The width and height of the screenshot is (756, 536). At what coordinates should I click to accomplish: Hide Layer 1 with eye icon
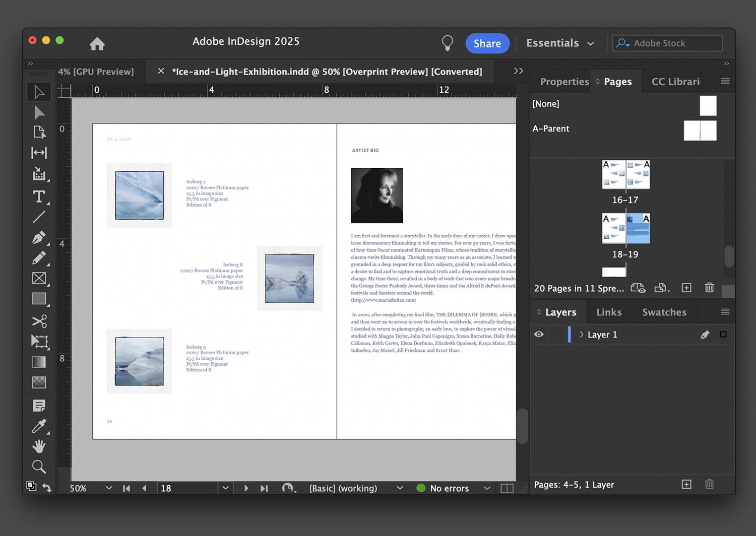point(539,334)
